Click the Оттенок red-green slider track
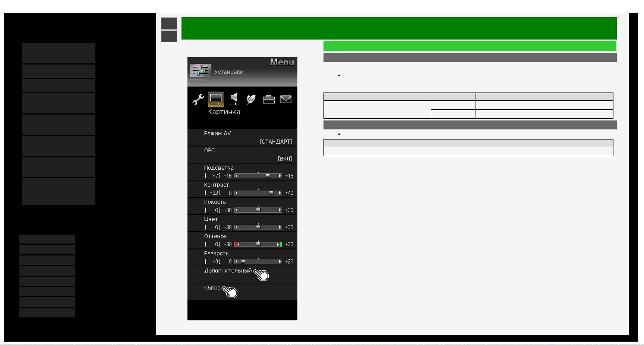 click(258, 244)
